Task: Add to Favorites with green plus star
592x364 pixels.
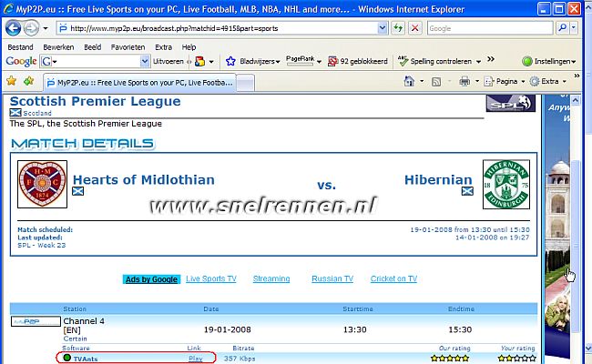Action: (29, 81)
